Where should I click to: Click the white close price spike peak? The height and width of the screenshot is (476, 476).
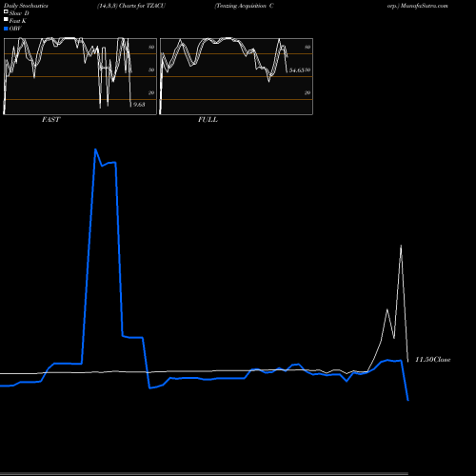tap(401, 246)
